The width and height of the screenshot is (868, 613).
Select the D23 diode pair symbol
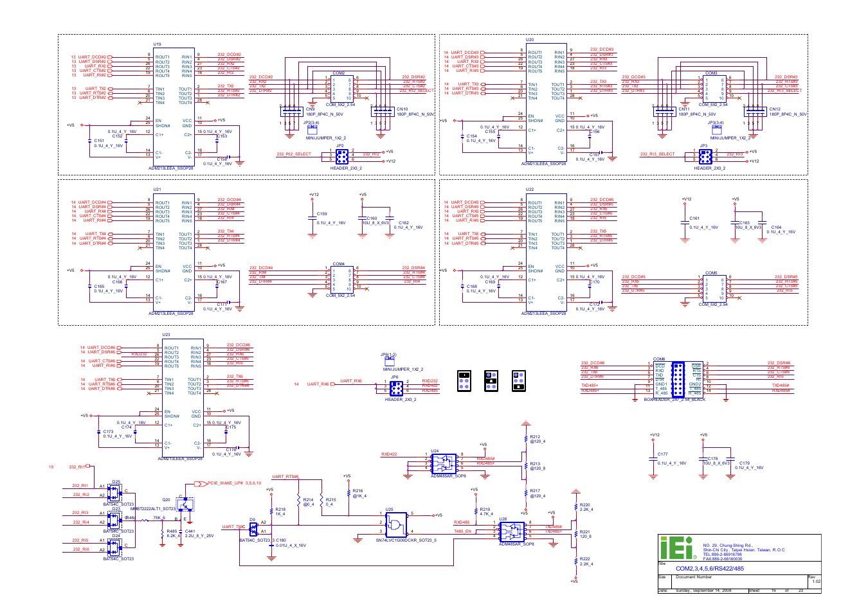[x=114, y=520]
